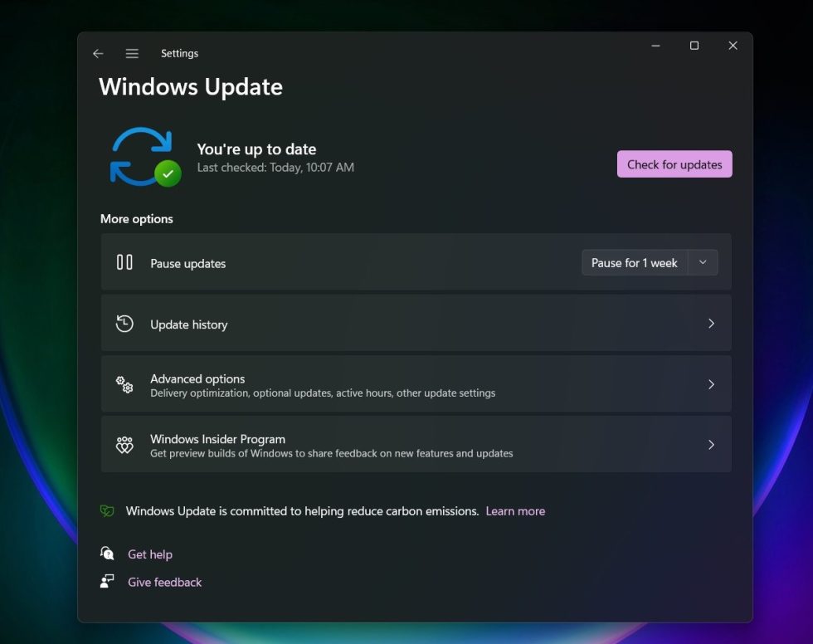
Task: Expand the pause duration dropdown arrow
Action: point(703,262)
